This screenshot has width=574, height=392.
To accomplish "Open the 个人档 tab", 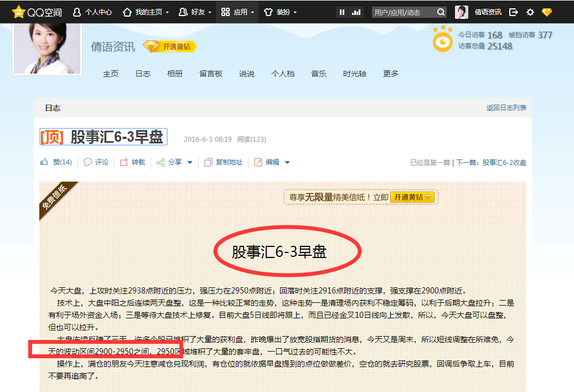I will 283,74.
